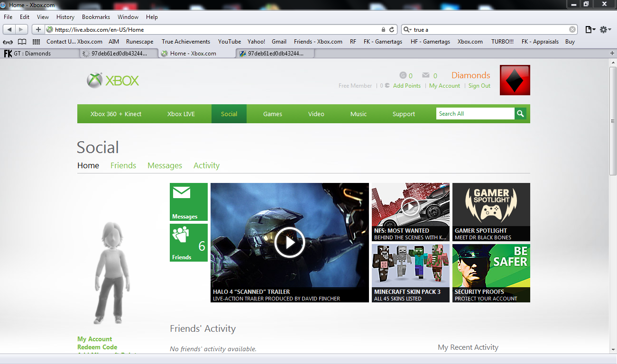This screenshot has height=364, width=617.
Task: Click the Sign Out link
Action: 479,86
